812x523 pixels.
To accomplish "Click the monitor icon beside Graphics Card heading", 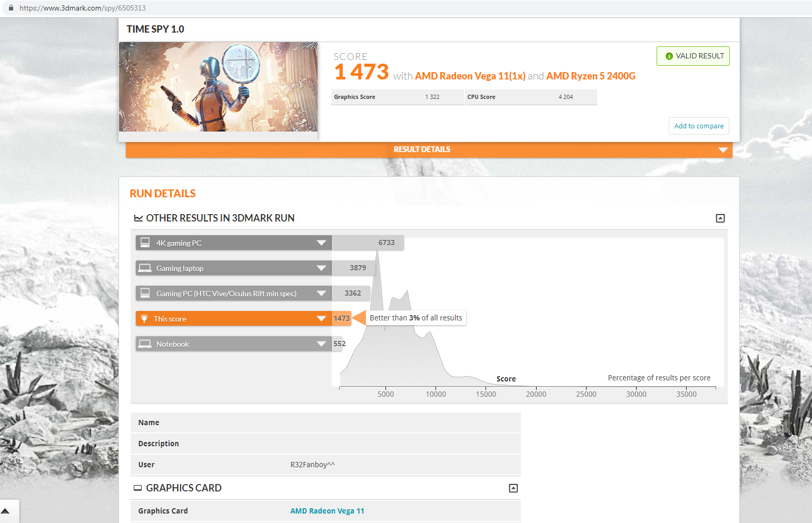I will coord(138,488).
